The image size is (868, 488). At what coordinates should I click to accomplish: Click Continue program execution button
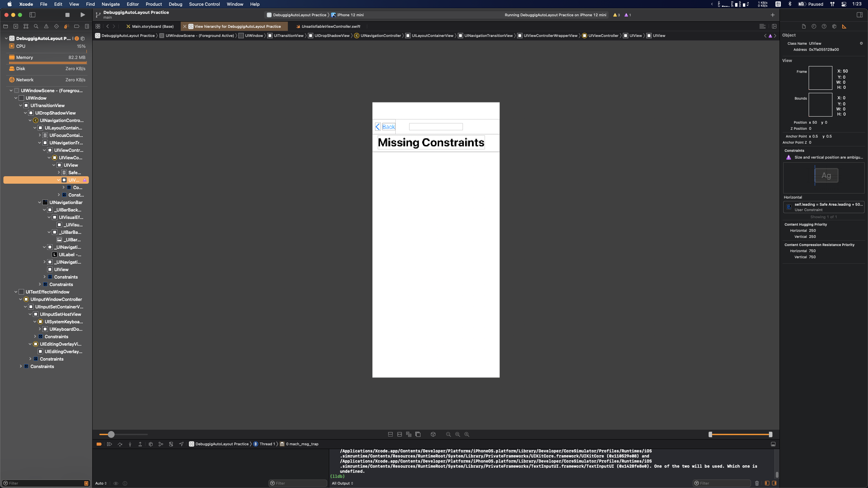(109, 444)
